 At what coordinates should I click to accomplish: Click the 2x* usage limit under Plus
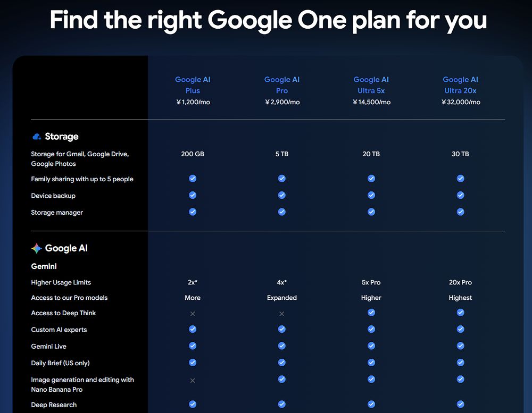click(x=193, y=282)
